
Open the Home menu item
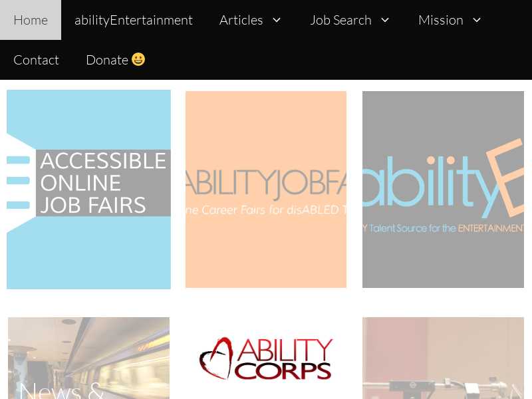[31, 20]
